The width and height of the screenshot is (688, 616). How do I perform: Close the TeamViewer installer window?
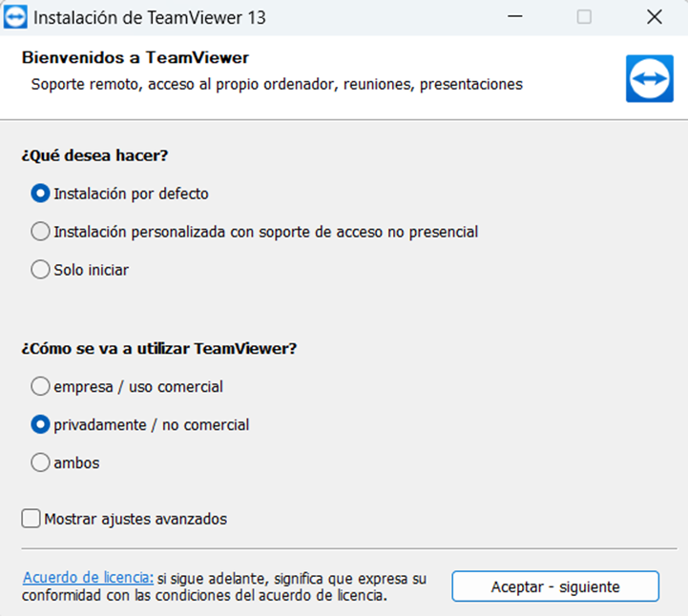[655, 17]
